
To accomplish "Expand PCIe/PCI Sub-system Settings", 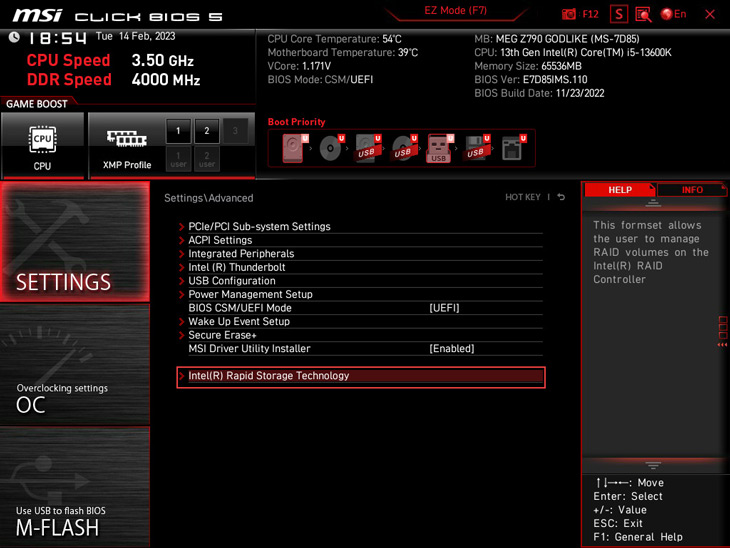I will click(x=360, y=227).
